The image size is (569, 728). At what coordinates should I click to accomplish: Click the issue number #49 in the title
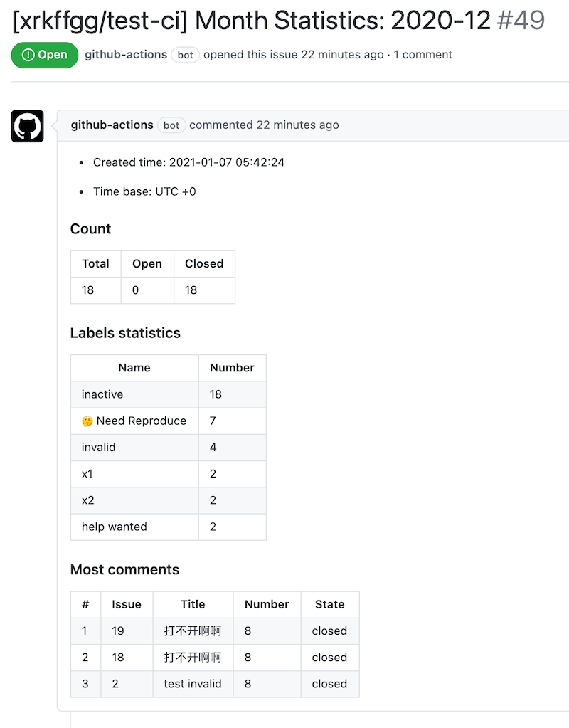point(521,21)
